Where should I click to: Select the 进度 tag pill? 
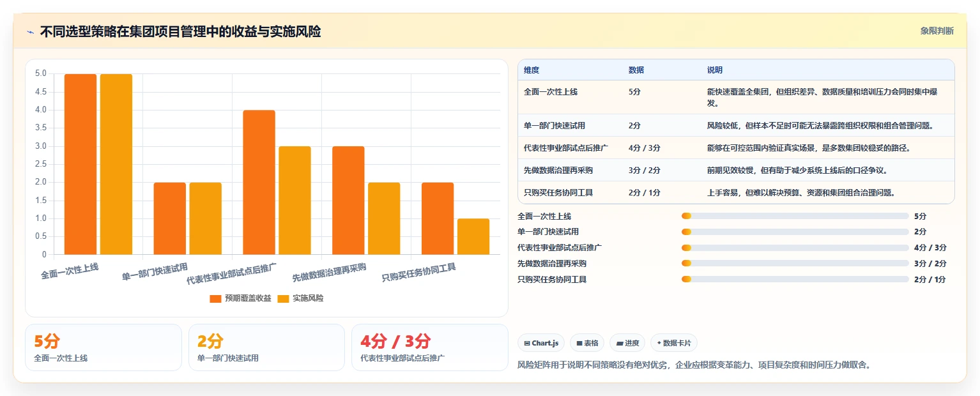[x=627, y=343]
